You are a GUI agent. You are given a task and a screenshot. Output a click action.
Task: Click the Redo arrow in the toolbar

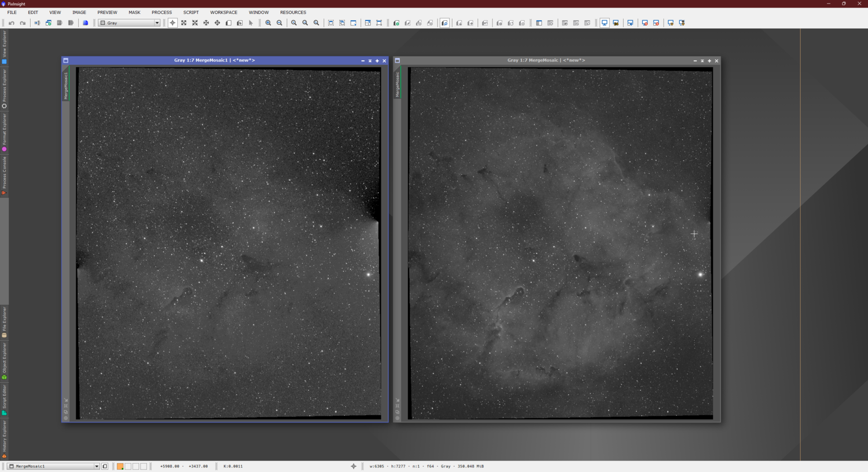(x=23, y=23)
